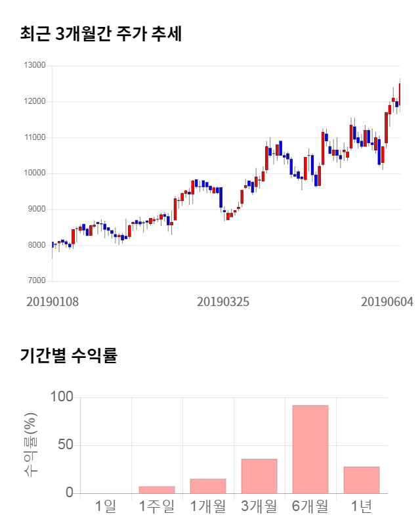420x532 pixels.
Task: Click the 13000 price axis label
Action: tap(34, 66)
